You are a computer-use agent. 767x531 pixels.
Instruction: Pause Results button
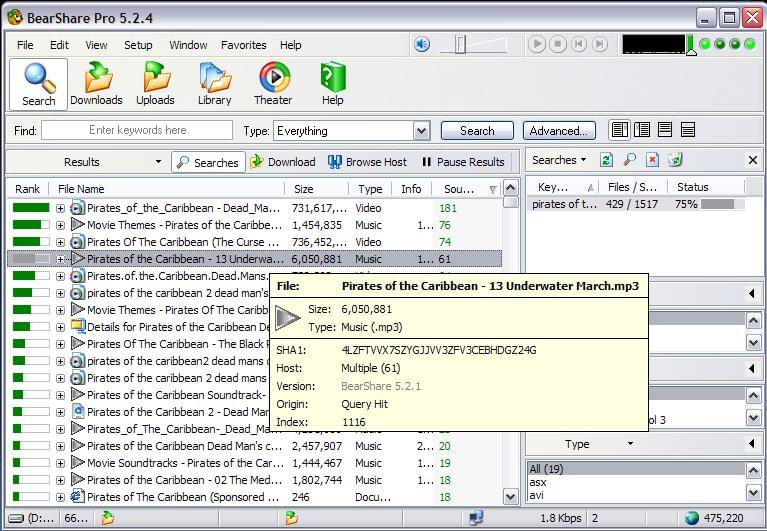pyautogui.click(x=463, y=162)
